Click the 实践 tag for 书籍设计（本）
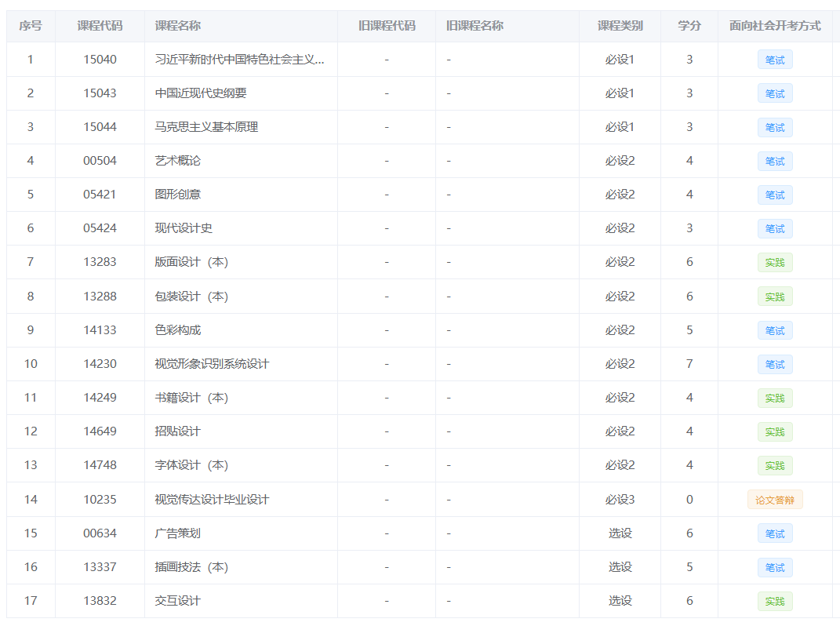 pos(775,399)
